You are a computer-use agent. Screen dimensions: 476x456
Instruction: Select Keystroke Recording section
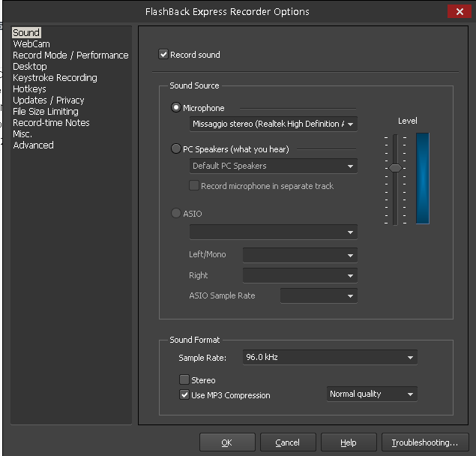tap(55, 77)
